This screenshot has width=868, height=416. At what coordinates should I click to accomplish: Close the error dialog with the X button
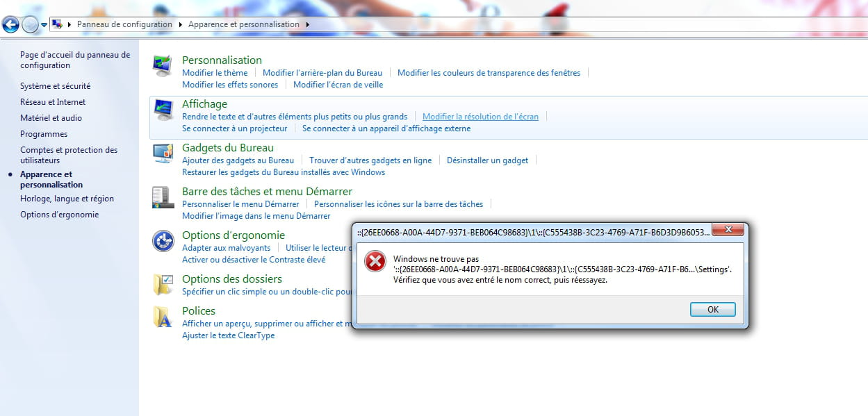coord(728,230)
